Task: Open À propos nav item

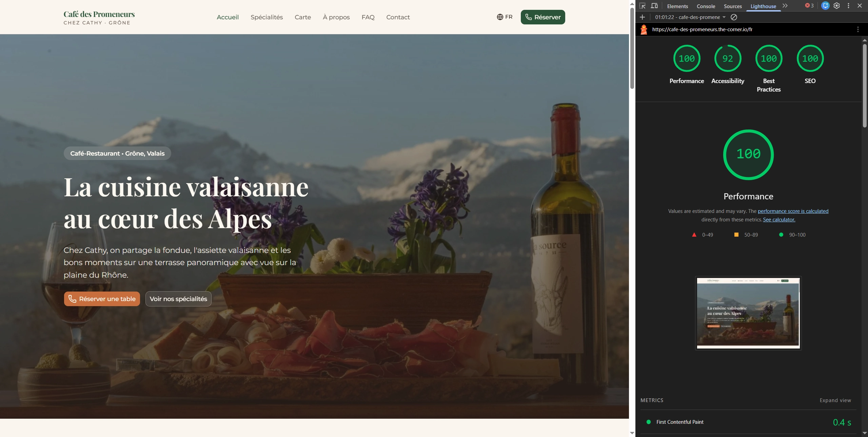Action: click(336, 17)
